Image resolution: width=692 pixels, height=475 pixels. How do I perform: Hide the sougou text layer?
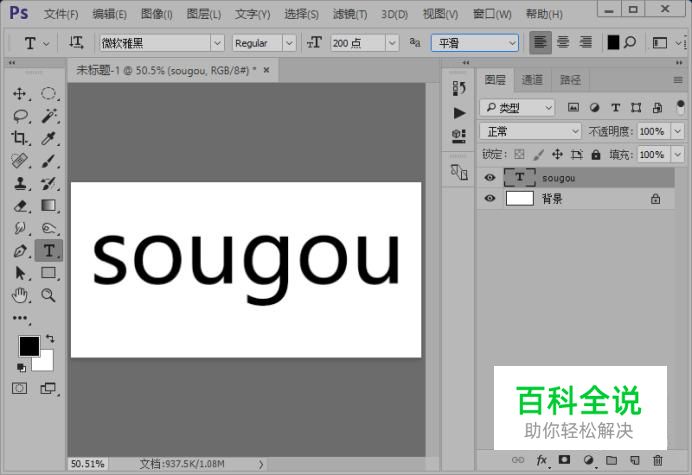coord(490,178)
